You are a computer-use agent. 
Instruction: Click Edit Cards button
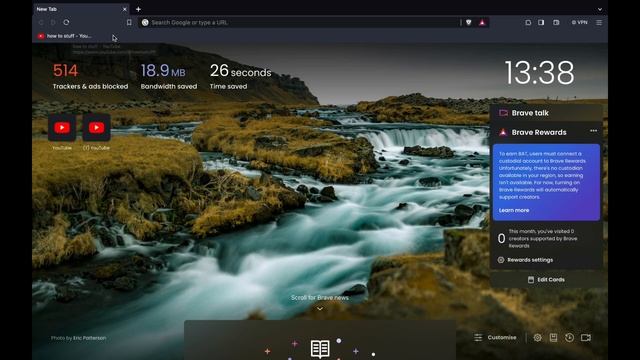(546, 280)
